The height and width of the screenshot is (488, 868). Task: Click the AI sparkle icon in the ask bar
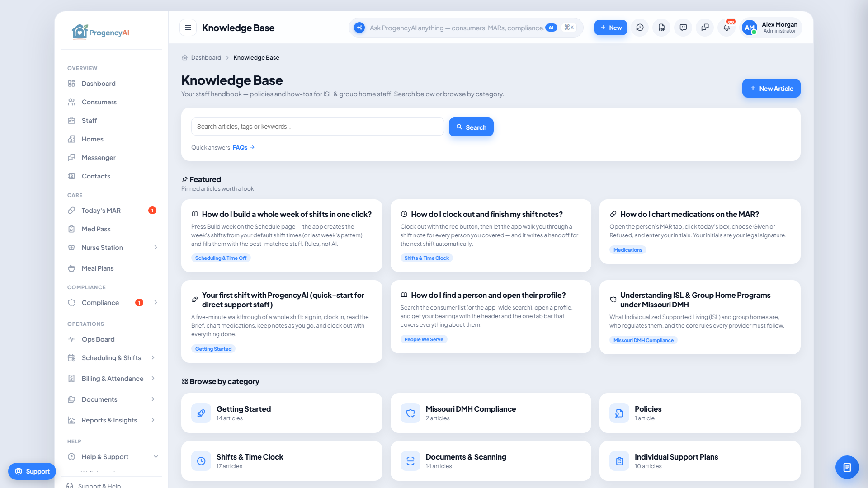[359, 28]
